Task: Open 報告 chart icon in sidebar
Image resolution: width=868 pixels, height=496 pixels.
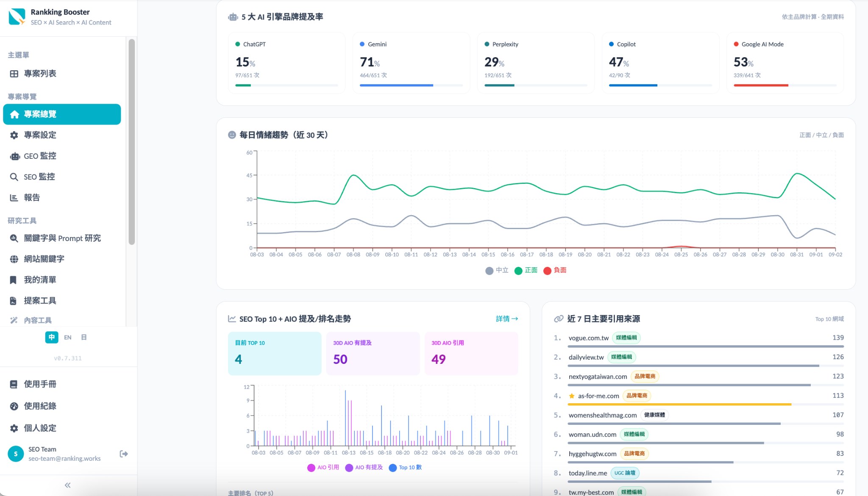Action: coord(14,198)
